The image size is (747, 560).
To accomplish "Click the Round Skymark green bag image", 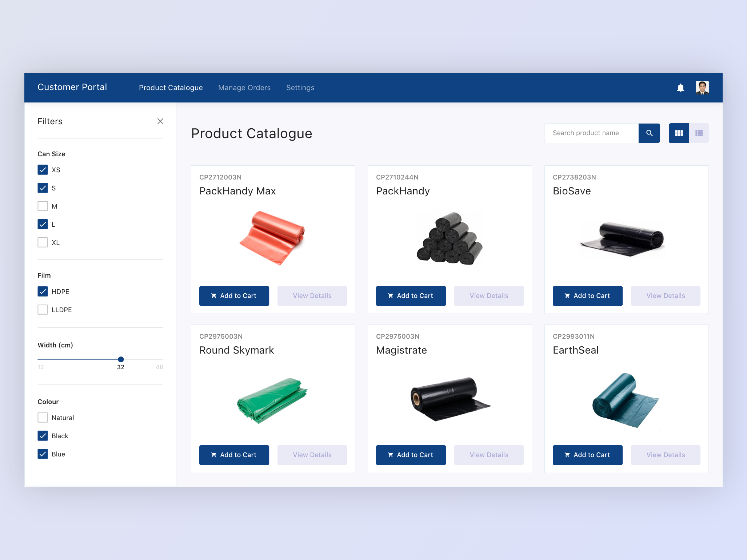I will [272, 400].
